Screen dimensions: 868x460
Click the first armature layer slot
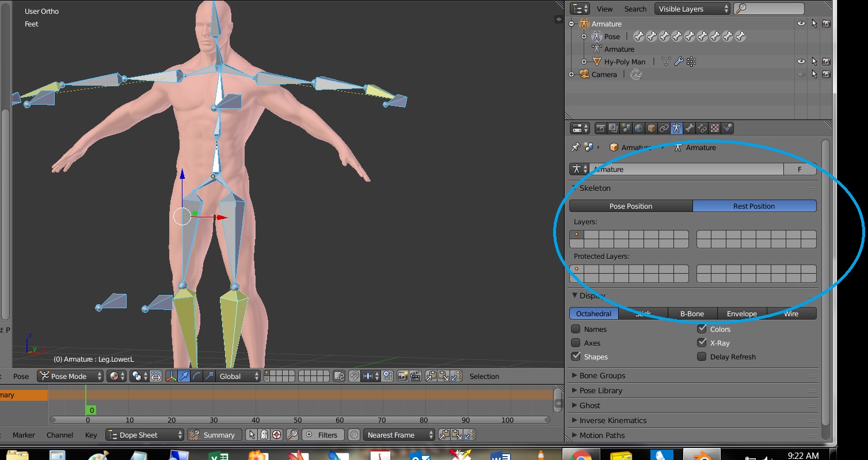pos(576,234)
